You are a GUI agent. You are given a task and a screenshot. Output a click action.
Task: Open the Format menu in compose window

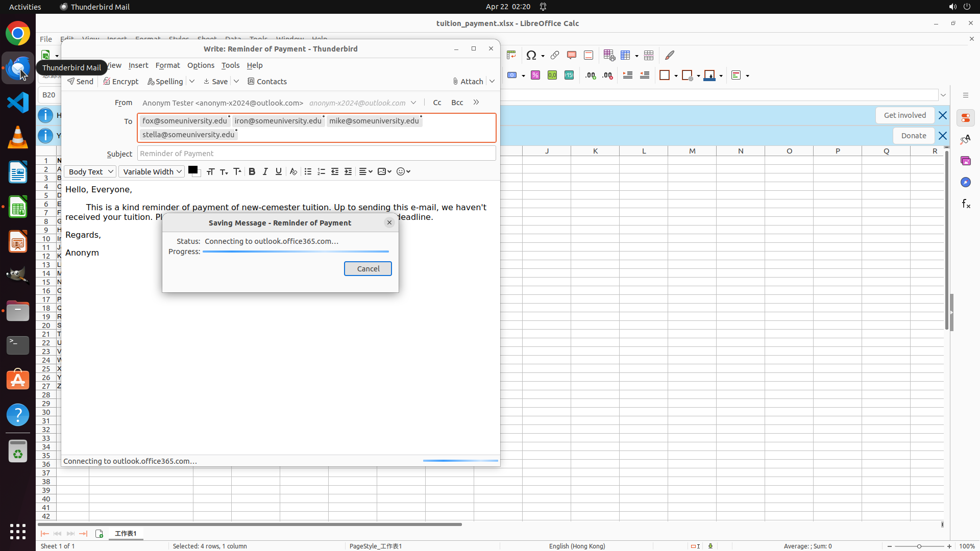[167, 65]
